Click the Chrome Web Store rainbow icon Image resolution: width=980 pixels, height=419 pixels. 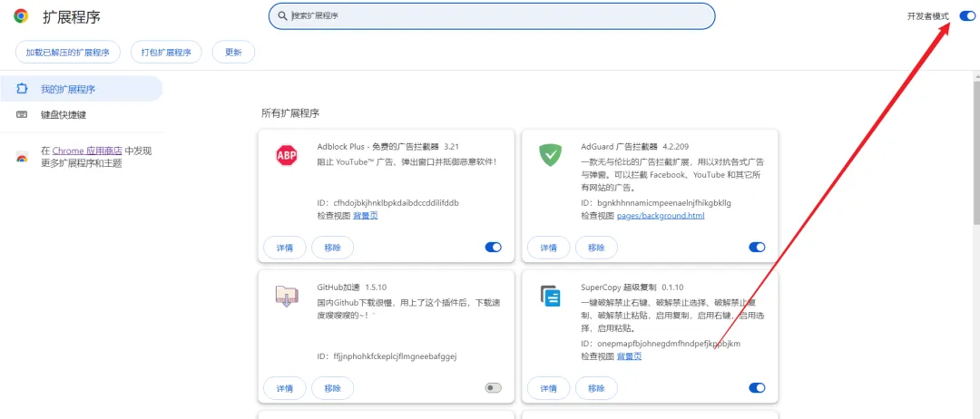point(22,158)
